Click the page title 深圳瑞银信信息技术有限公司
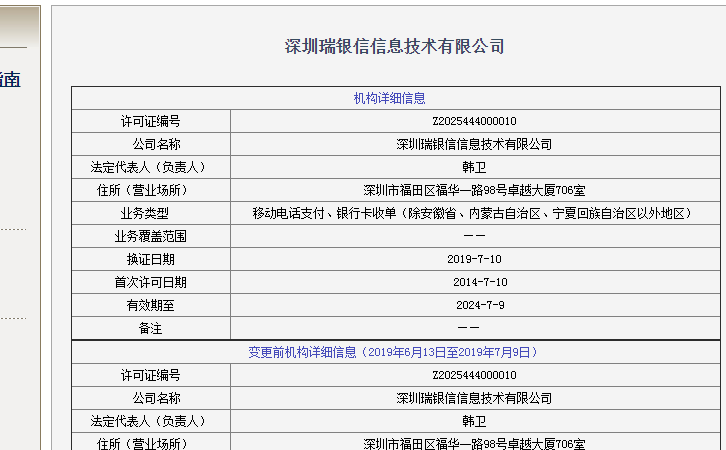This screenshot has width=726, height=450. [x=394, y=46]
